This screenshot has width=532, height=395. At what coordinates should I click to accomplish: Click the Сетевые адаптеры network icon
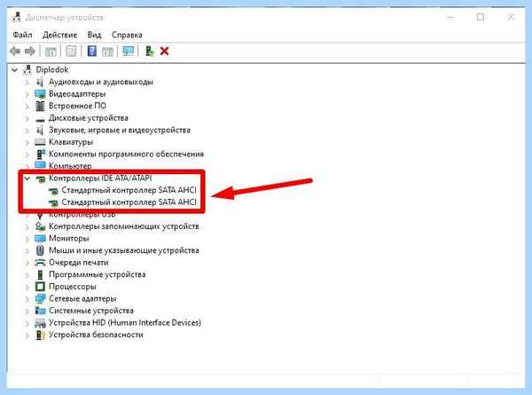[x=40, y=298]
